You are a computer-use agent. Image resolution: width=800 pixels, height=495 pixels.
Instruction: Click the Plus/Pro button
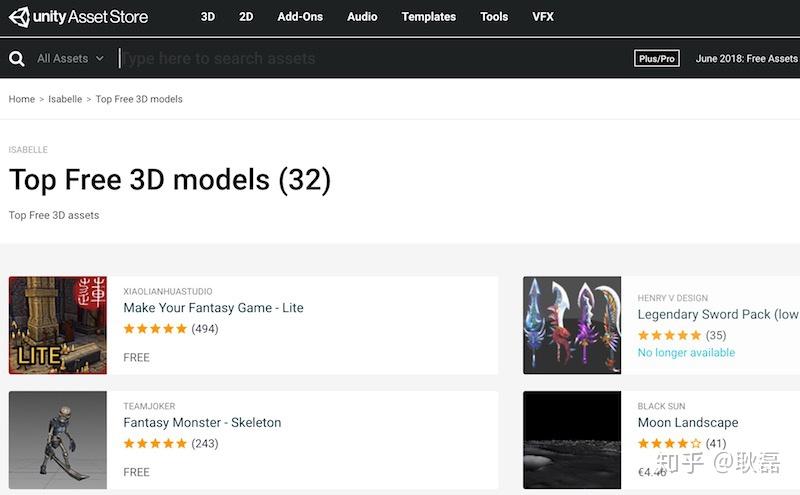656,59
